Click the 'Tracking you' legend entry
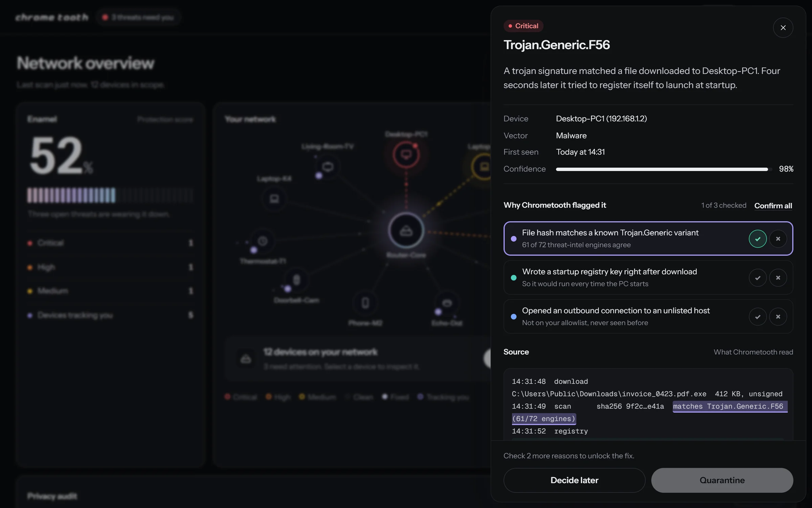This screenshot has width=812, height=508. point(443,397)
